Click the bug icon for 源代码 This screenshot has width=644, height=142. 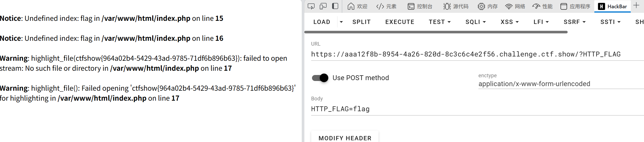[x=447, y=6]
